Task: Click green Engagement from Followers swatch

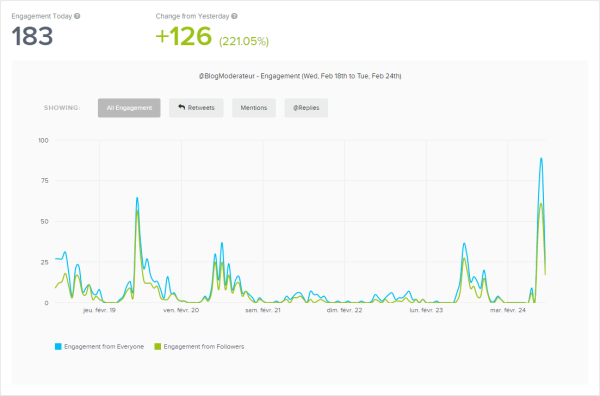Action: [158, 347]
